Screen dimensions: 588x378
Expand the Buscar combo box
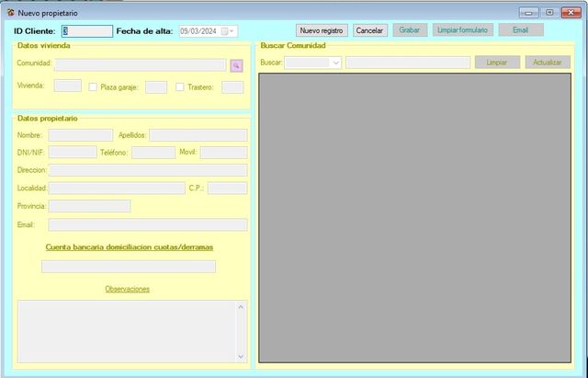click(336, 63)
